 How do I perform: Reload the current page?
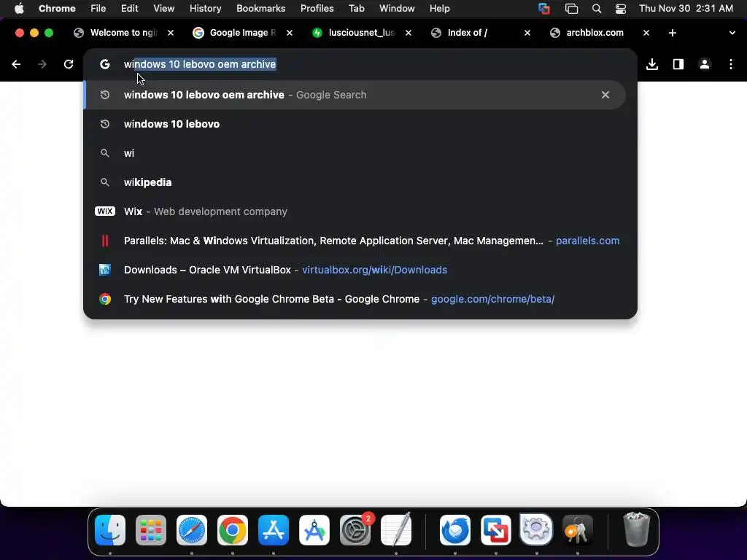click(69, 64)
